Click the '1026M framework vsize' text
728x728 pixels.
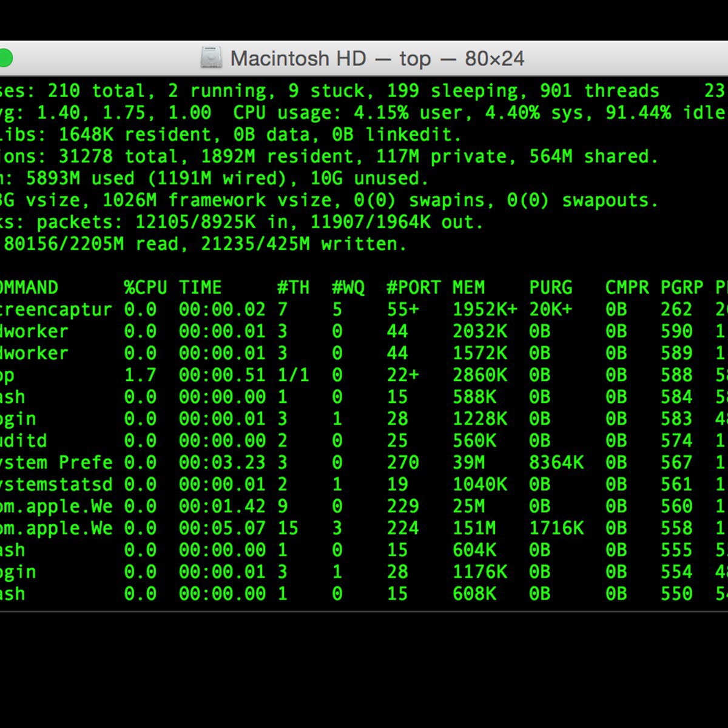pyautogui.click(x=217, y=200)
